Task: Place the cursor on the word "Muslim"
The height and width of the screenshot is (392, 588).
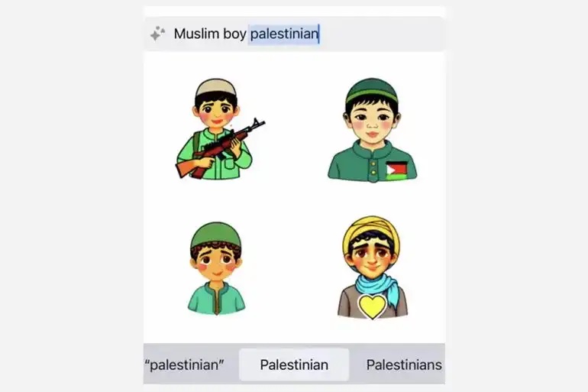Action: (196, 34)
